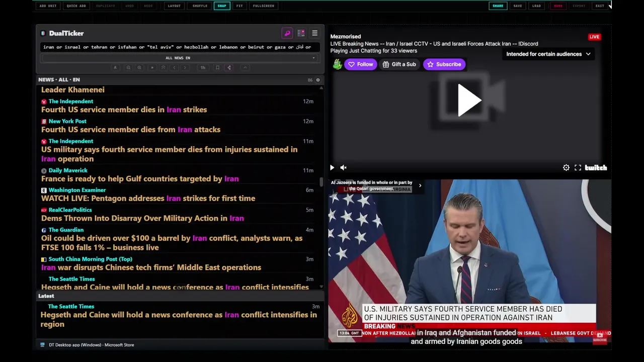
Task: Click the pink key icon in DualTicker header
Action: (287, 33)
